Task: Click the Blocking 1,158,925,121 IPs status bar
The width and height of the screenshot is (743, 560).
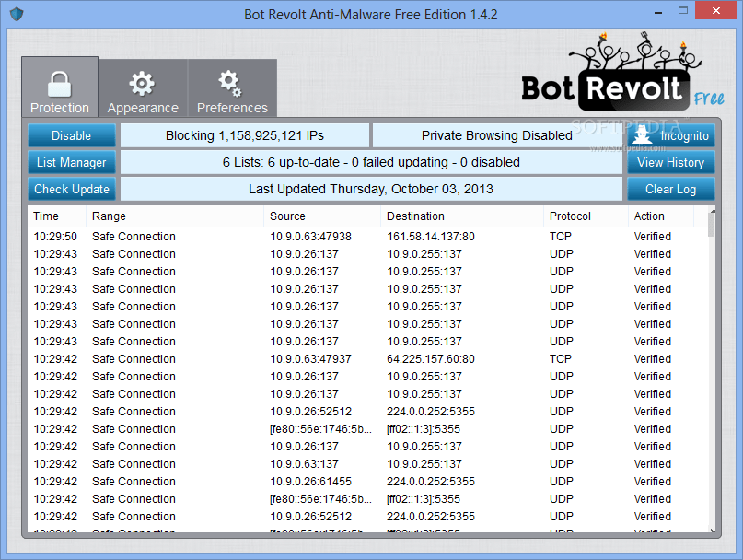Action: click(x=245, y=134)
